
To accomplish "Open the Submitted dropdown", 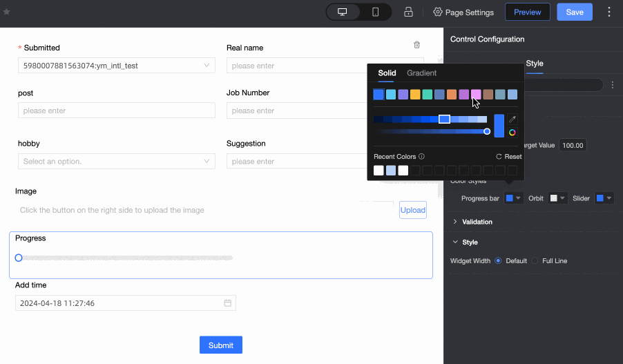I will [117, 66].
